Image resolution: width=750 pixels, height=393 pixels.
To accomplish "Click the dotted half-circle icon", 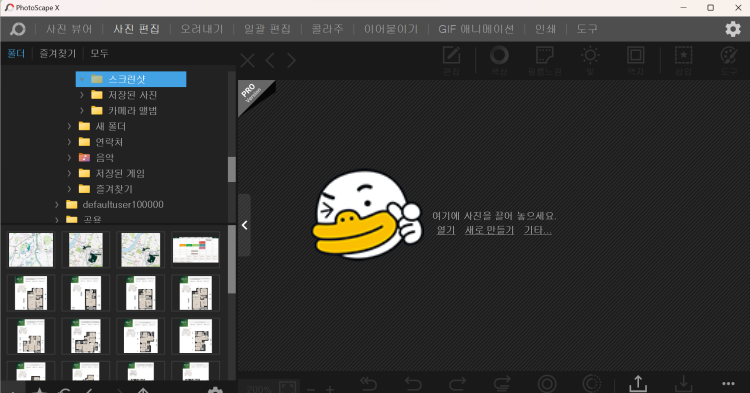I will (592, 384).
